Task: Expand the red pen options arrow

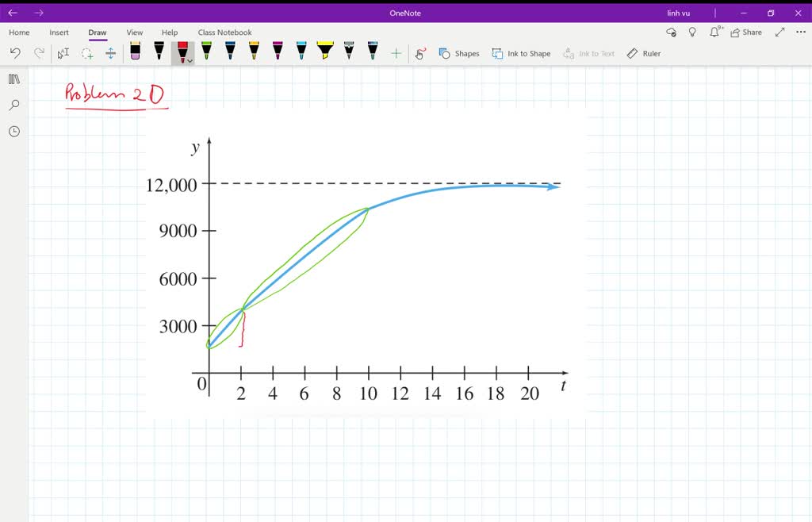Action: point(190,60)
